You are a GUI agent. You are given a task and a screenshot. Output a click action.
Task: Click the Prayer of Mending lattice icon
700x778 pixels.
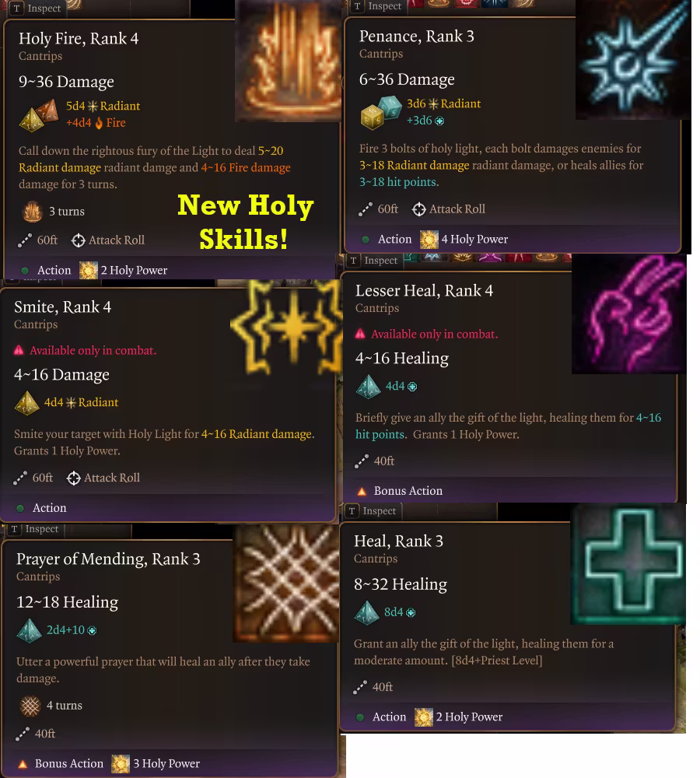(x=286, y=583)
